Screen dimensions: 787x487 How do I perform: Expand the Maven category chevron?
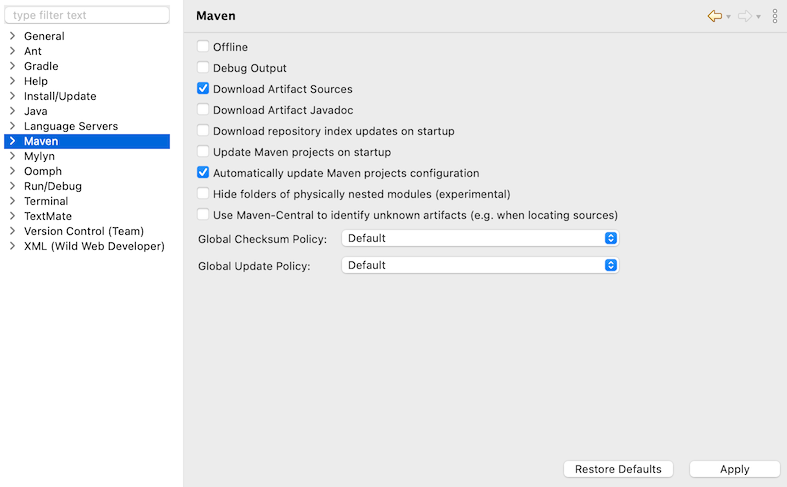(x=12, y=141)
